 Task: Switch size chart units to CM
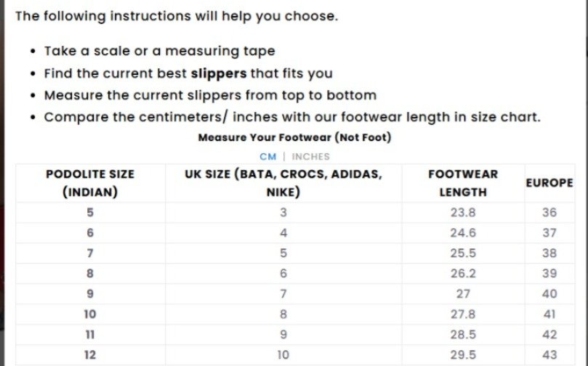point(267,156)
